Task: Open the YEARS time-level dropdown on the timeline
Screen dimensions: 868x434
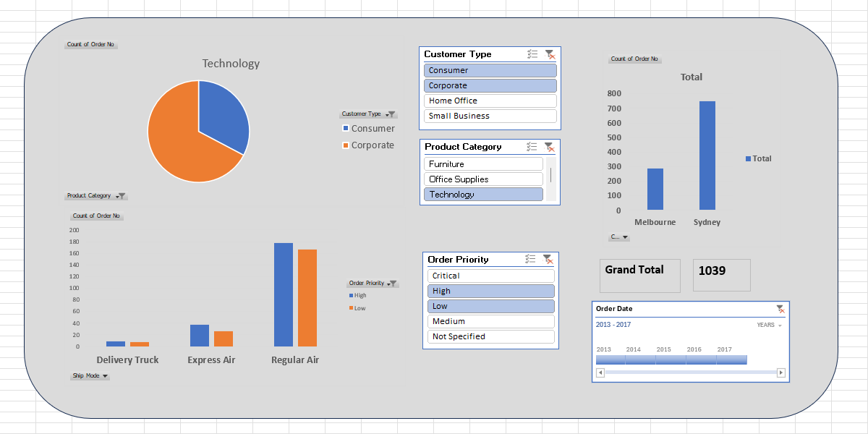Action: tap(768, 325)
